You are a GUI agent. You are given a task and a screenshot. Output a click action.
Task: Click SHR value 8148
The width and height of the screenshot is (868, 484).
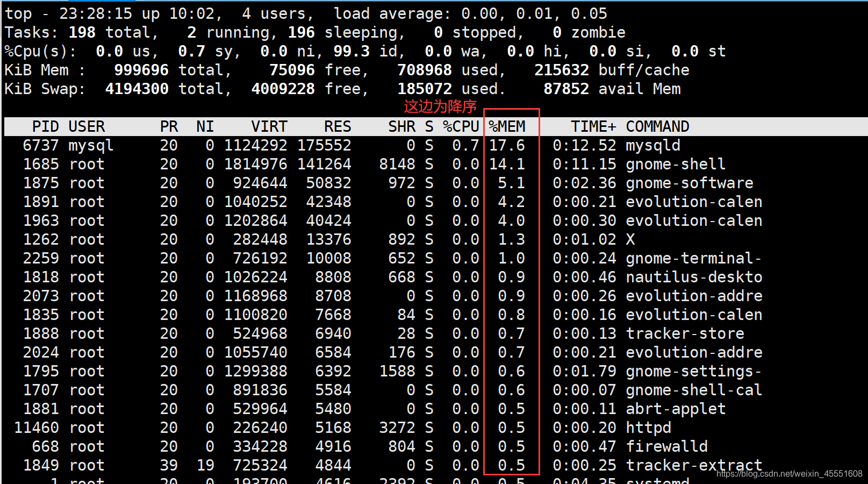click(397, 164)
